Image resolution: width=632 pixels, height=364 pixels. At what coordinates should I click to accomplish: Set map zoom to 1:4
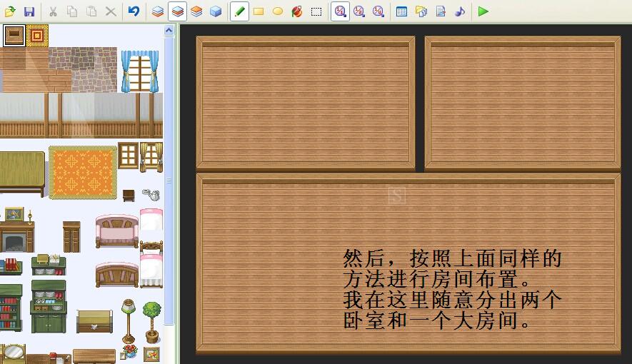(x=378, y=11)
